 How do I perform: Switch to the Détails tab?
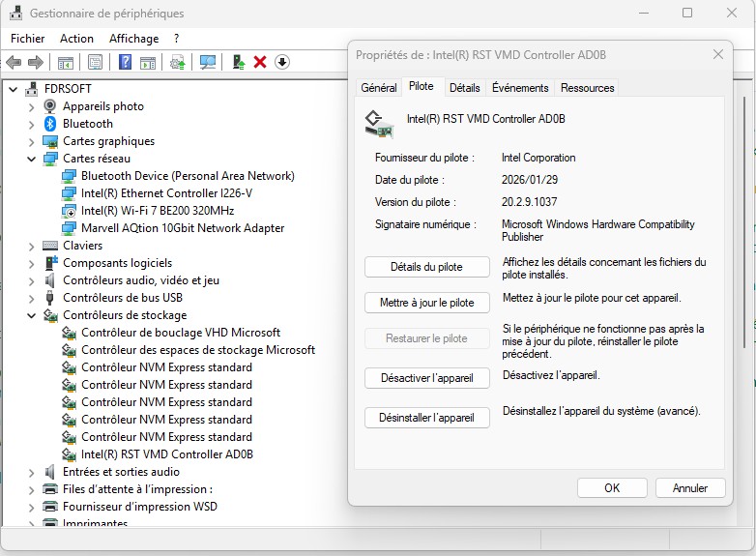tap(464, 88)
